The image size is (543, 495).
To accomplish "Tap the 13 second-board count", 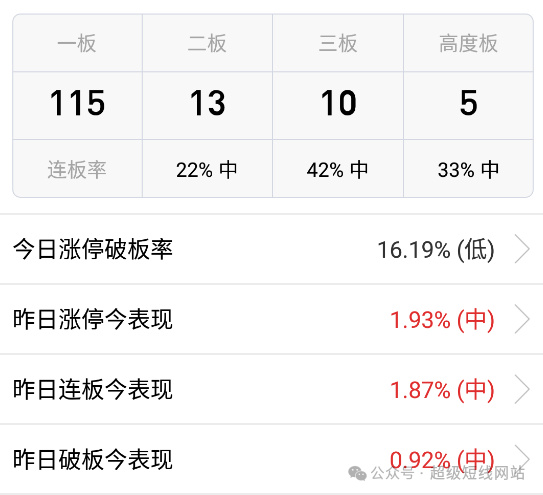I will 207,103.
